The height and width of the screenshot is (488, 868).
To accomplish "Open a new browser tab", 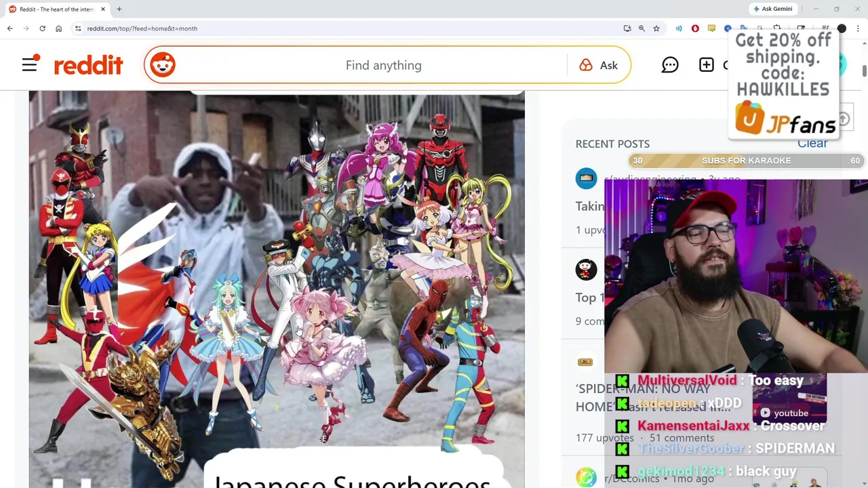I will pyautogui.click(x=119, y=9).
